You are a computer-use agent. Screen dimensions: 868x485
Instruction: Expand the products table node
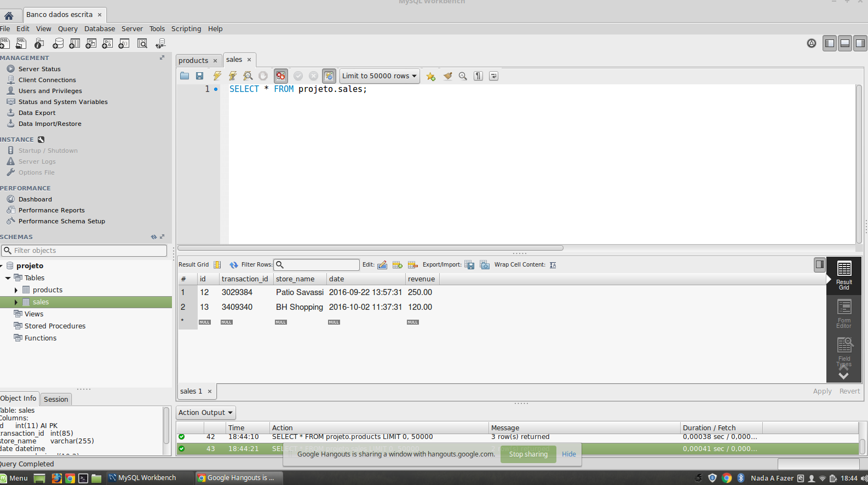pyautogui.click(x=16, y=290)
